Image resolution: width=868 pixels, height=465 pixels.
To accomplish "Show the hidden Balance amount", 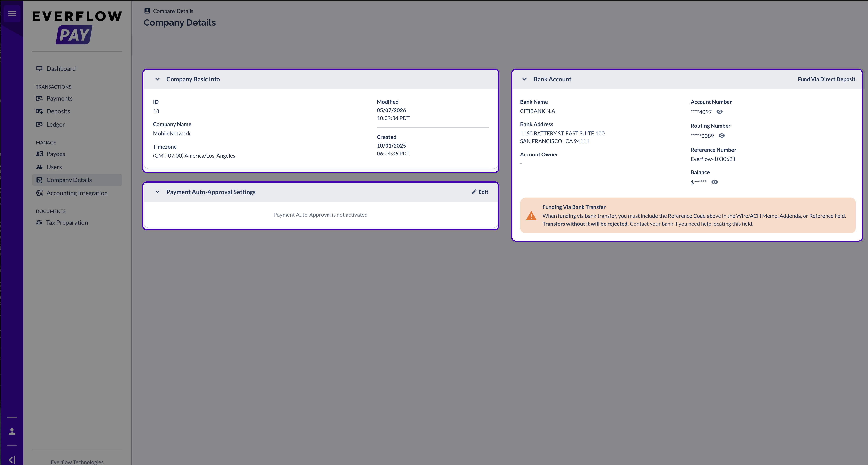I will pos(714,182).
